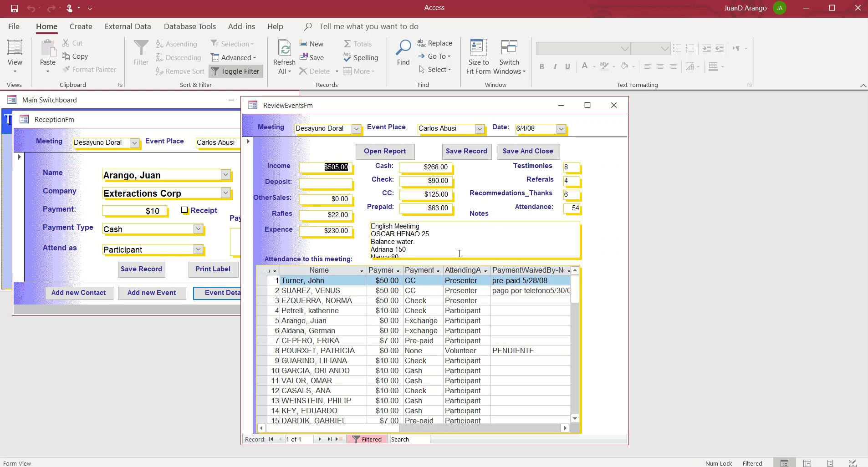Toggle center text alignment
The height and width of the screenshot is (467, 868).
click(660, 67)
